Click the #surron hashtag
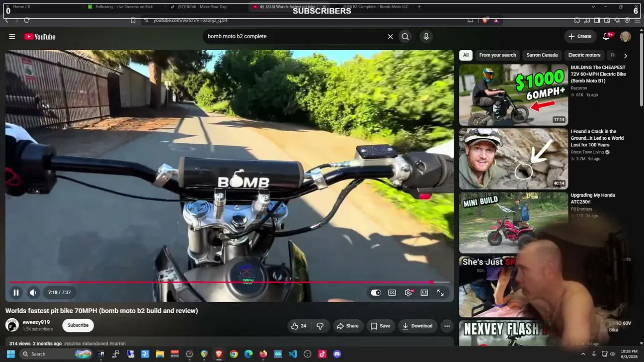Screen dimensions: 644x362 (x=118, y=344)
